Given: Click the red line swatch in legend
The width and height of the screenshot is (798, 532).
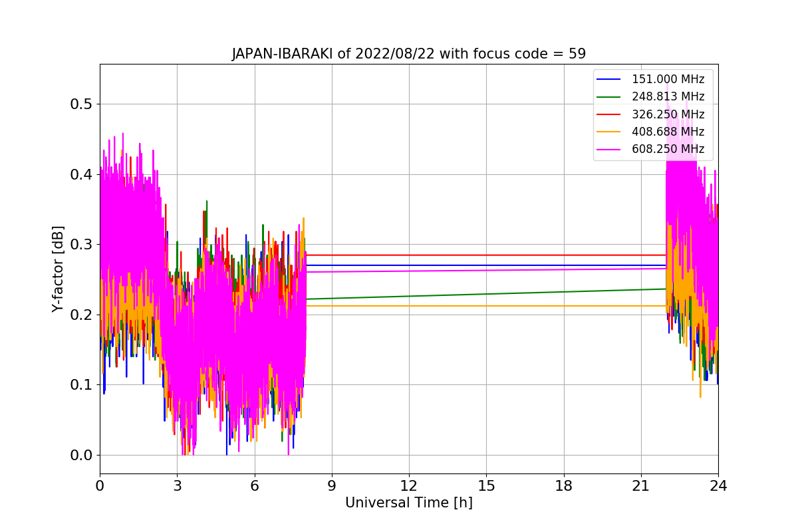Looking at the screenshot, I should (x=609, y=114).
